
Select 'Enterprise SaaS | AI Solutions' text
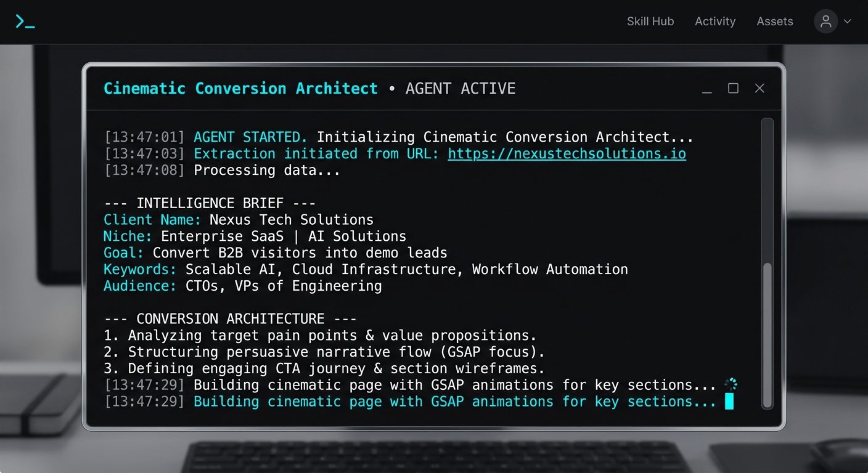point(284,236)
